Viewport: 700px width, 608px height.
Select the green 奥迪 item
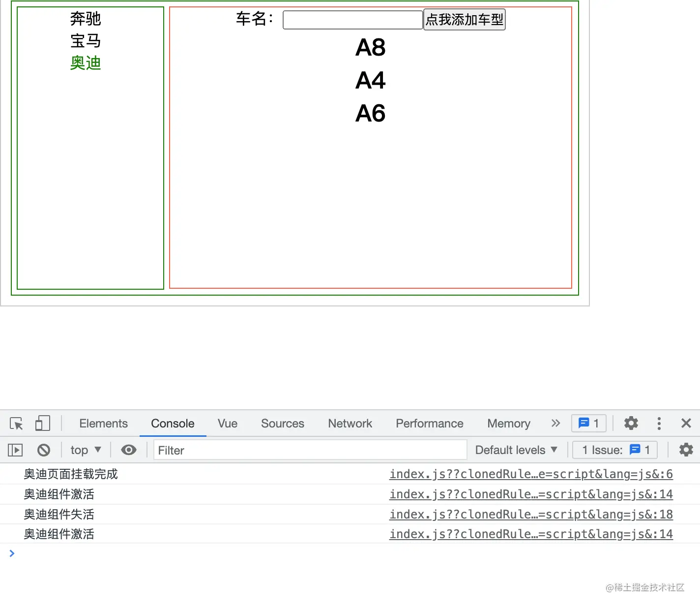pyautogui.click(x=86, y=63)
